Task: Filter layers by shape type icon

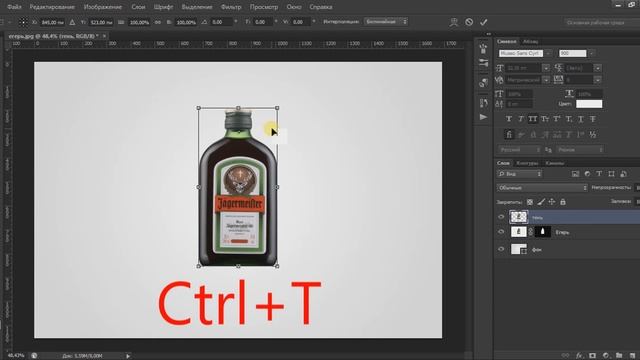Action: pyautogui.click(x=611, y=174)
